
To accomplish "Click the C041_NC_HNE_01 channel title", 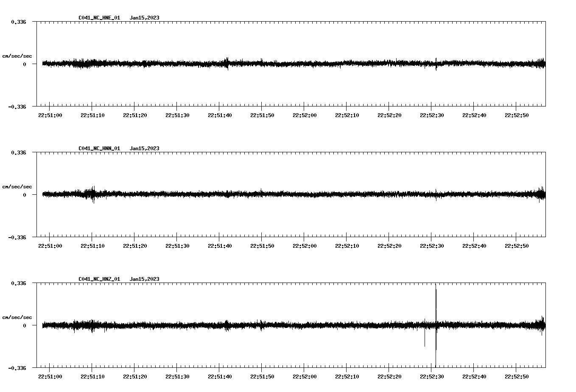I will click(x=99, y=18).
